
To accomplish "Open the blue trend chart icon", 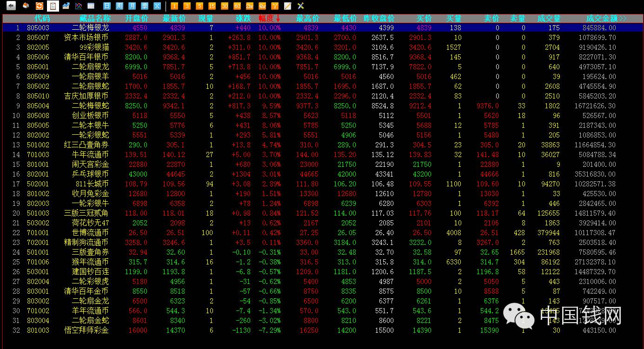I will (x=66, y=6).
